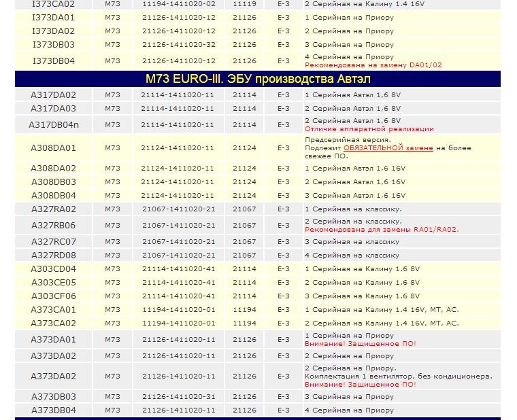Select firmware name A327RB06
Screen dimensions: 517x420
point(54,226)
